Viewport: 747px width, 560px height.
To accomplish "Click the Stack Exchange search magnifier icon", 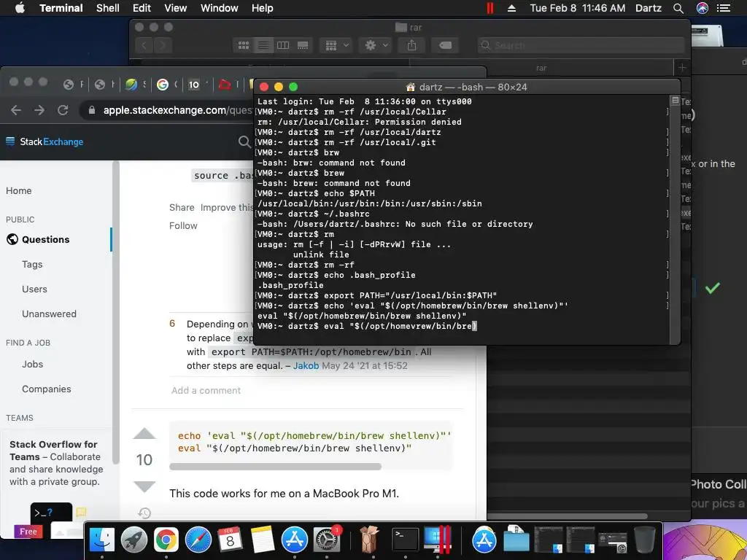I will [x=244, y=141].
